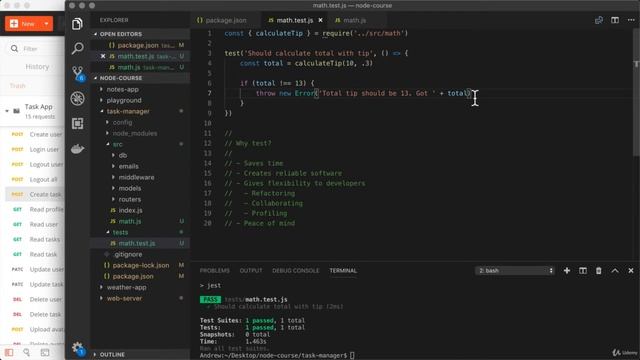
Task: Switch to Postman History tab
Action: coord(37,67)
